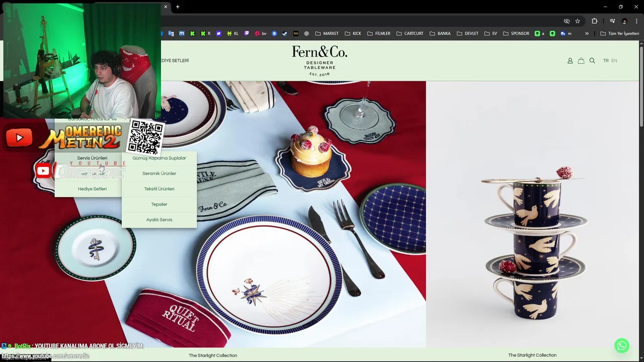
Task: Click the Fern&Co. logo to go home
Action: click(x=319, y=60)
